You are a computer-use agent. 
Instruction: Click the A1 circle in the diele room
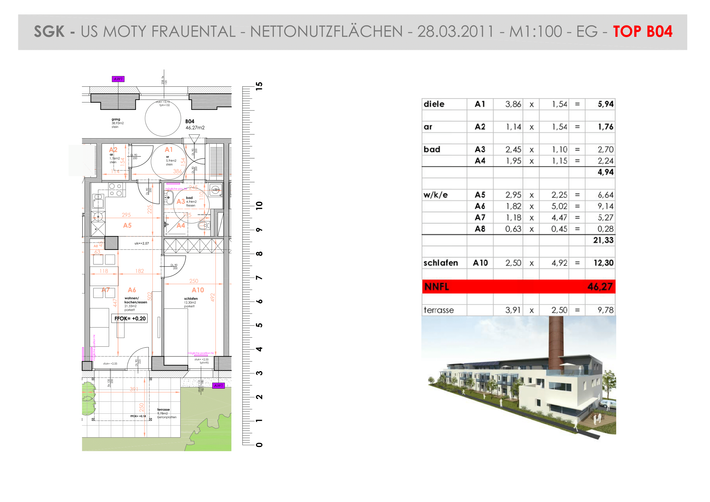click(x=168, y=161)
